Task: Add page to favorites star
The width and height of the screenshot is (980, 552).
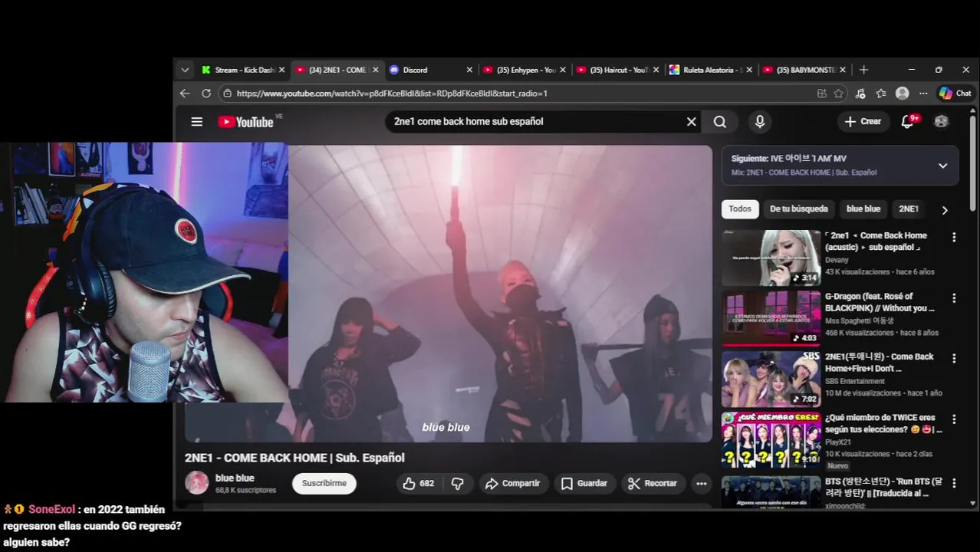Action: pos(839,93)
